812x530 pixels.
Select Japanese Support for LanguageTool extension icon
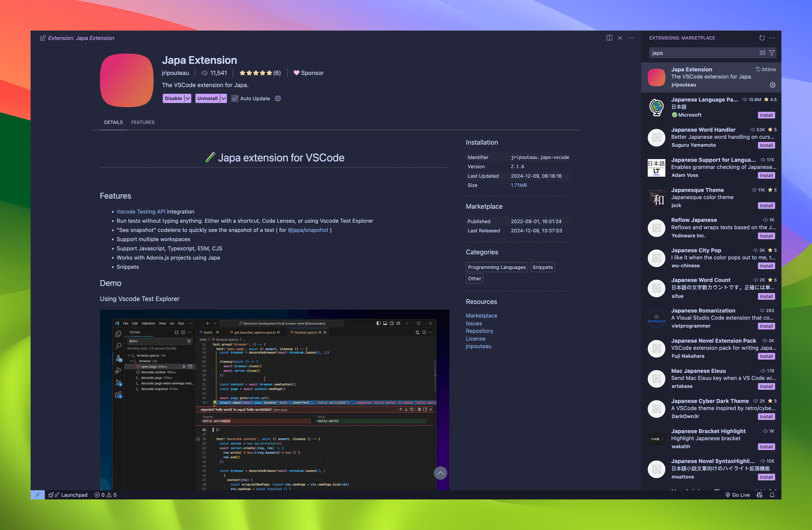656,168
